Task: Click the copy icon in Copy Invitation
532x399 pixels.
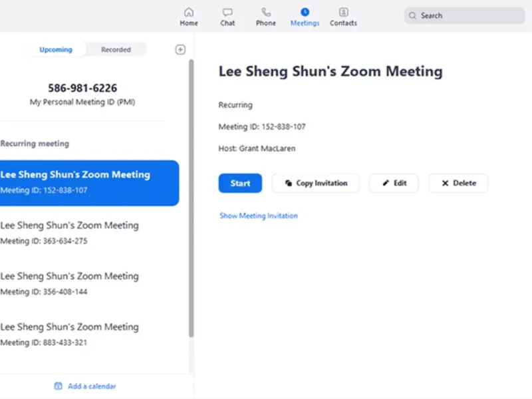Action: (289, 184)
